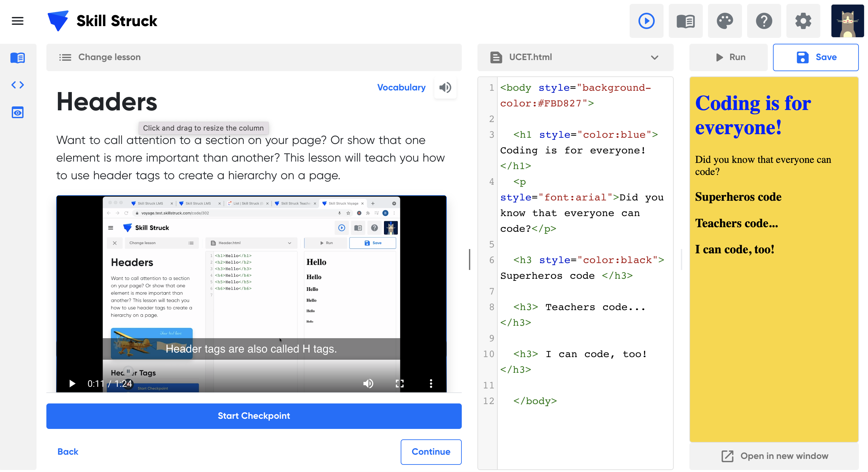Click "I can code, too!" in preview
The height and width of the screenshot is (472, 868).
point(734,249)
